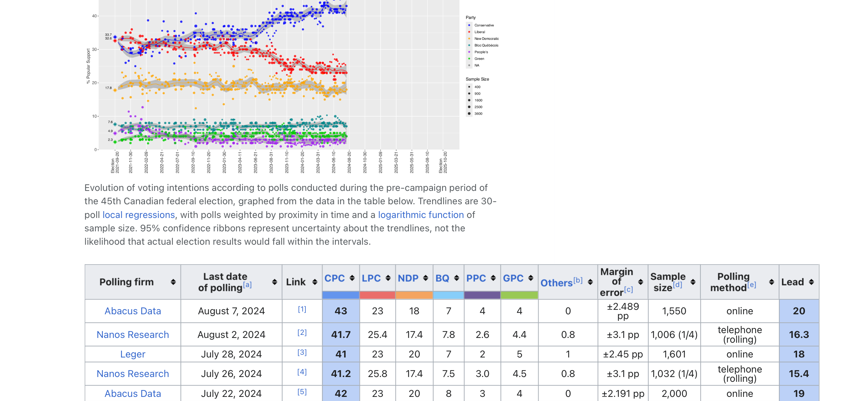Viewport: 868px width, 401px height.
Task: Click the sort arrows beside CPC
Action: click(352, 278)
